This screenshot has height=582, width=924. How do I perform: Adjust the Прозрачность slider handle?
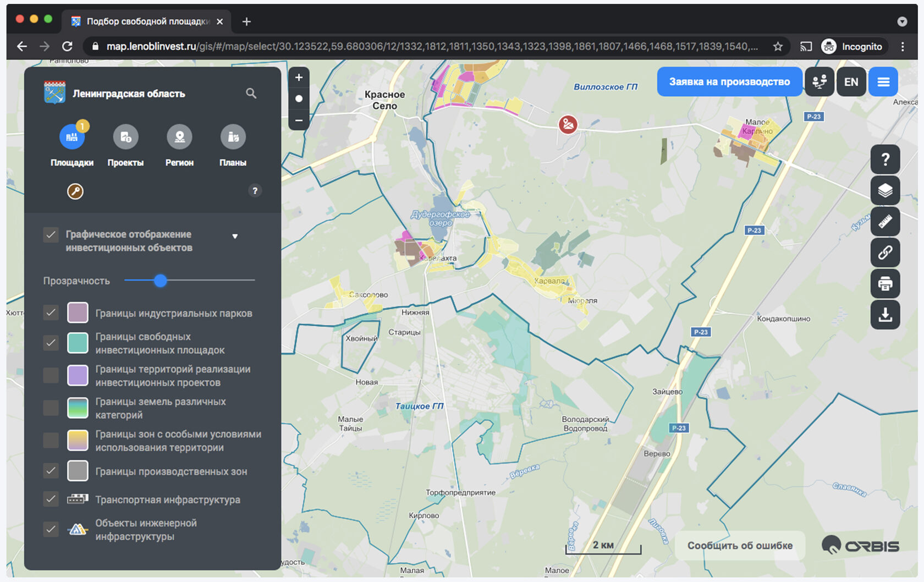pos(160,281)
